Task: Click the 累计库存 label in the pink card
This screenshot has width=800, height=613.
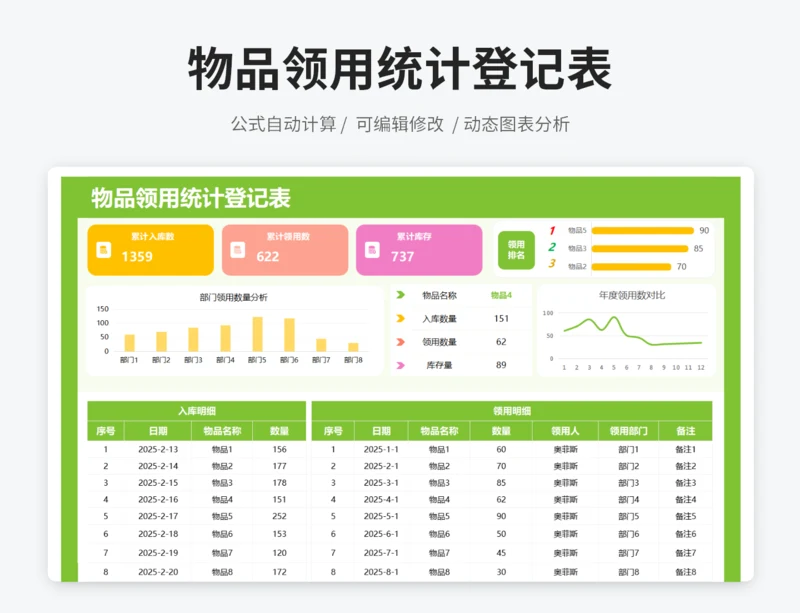Action: click(x=414, y=236)
